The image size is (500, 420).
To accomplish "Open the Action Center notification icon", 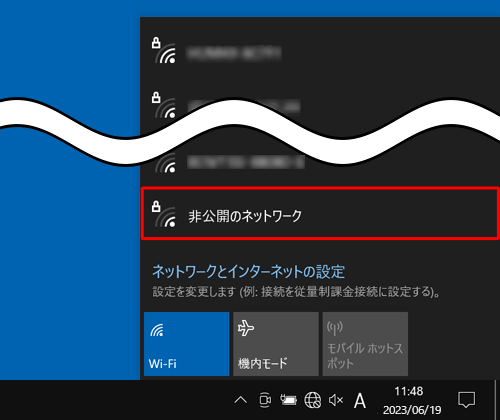I will pyautogui.click(x=466, y=400).
